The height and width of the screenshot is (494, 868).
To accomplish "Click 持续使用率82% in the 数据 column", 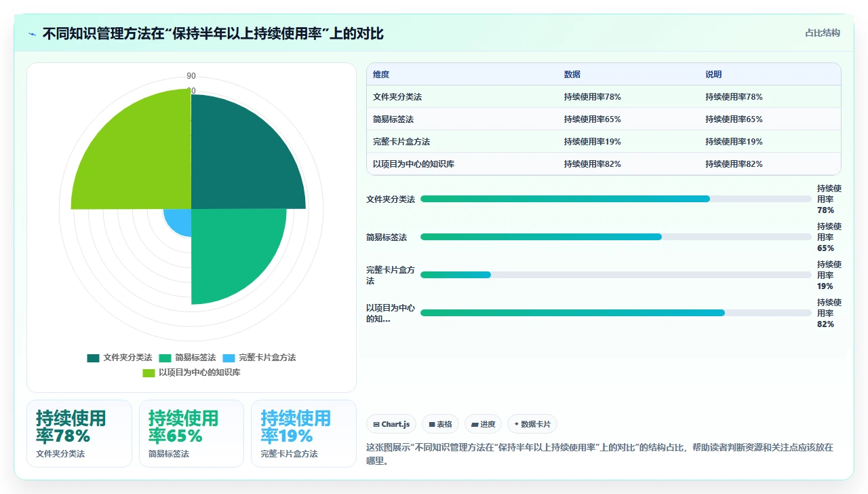I will pyautogui.click(x=592, y=164).
